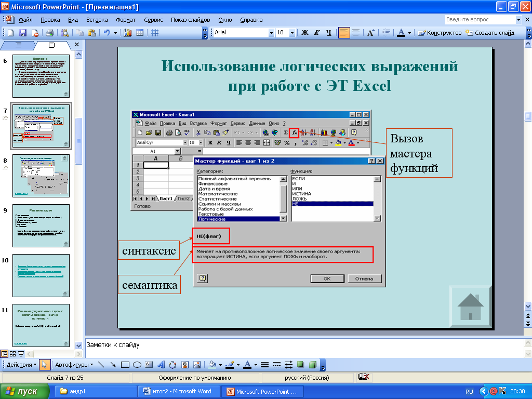The height and width of the screenshot is (399, 532).
Task: Select slide 6 thumbnail
Action: pyautogui.click(x=41, y=76)
